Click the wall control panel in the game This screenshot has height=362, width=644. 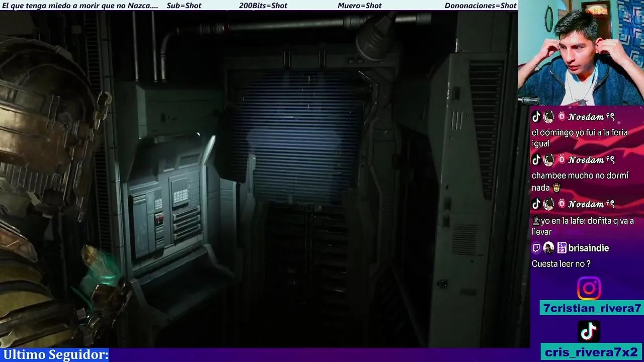(x=169, y=211)
